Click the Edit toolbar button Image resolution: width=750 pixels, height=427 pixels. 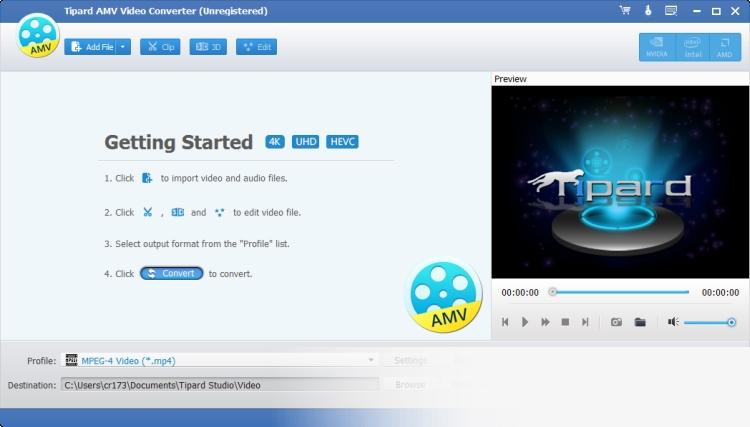[256, 47]
